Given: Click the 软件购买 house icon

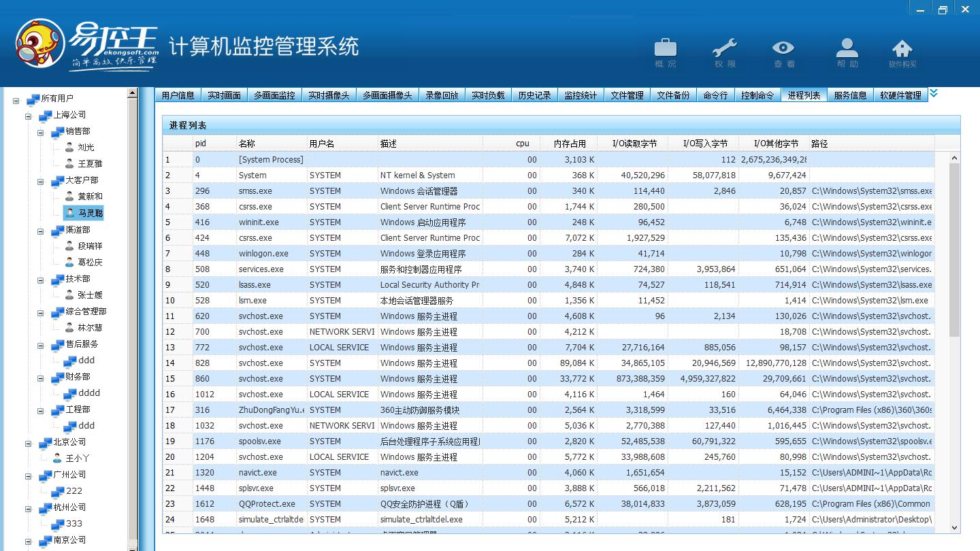Looking at the screenshot, I should pyautogui.click(x=902, y=49).
